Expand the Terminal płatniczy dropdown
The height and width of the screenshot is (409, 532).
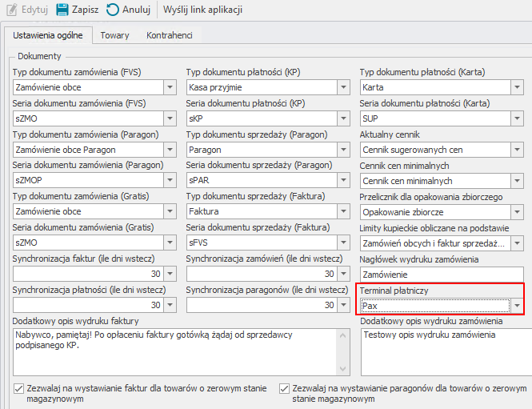click(517, 306)
